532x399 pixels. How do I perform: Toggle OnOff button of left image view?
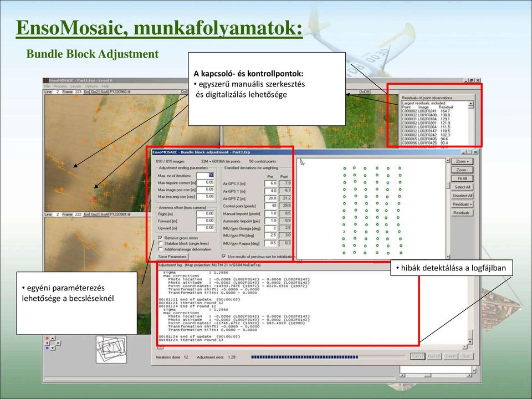pyautogui.click(x=185, y=91)
